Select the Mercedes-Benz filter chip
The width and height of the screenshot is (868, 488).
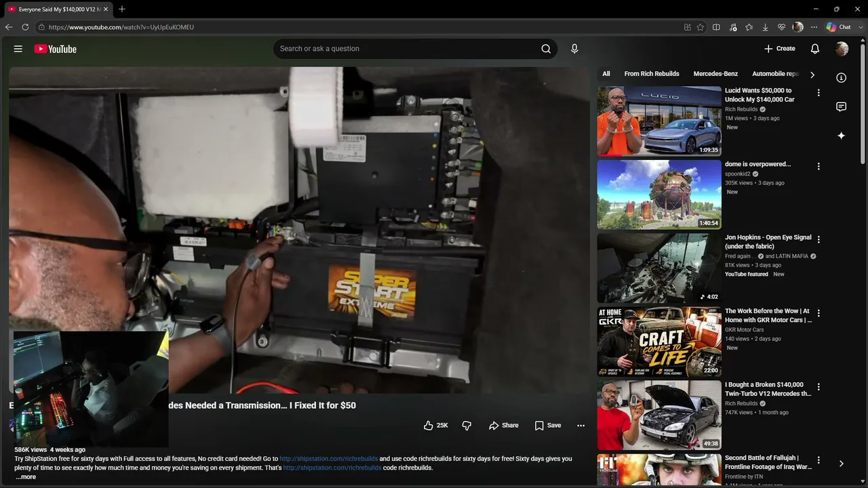coord(715,74)
